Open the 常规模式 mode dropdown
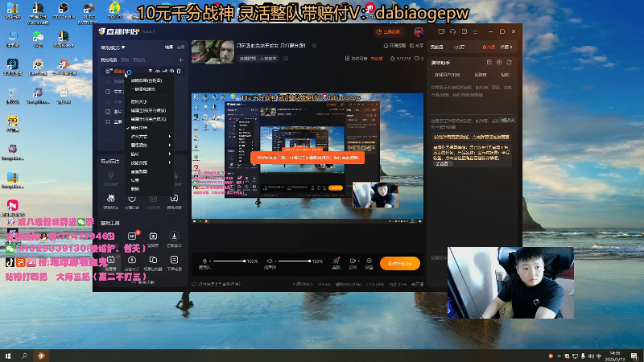The image size is (644, 362). pyautogui.click(x=113, y=47)
